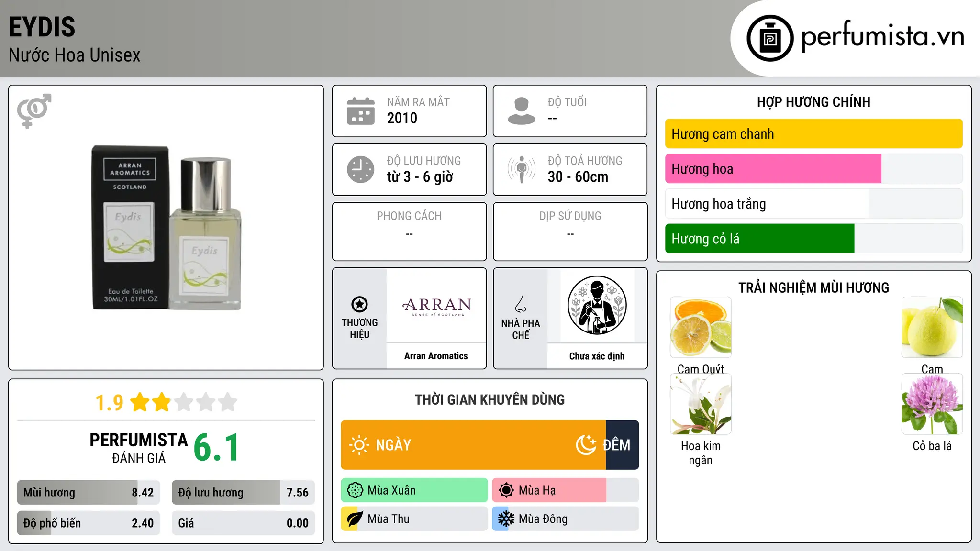Click the person silhouette icon for Độ tuổi

522,111
